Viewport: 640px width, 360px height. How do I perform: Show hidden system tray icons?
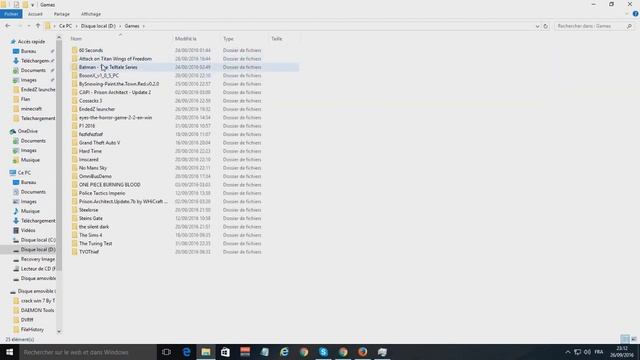pyautogui.click(x=567, y=352)
